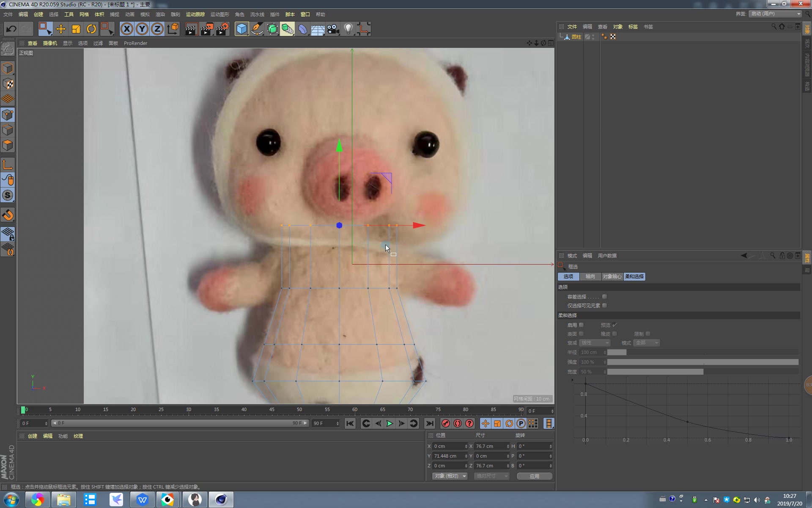Image resolution: width=812 pixels, height=508 pixels.
Task: Open the 文件 menu in menu bar
Action: 8,14
